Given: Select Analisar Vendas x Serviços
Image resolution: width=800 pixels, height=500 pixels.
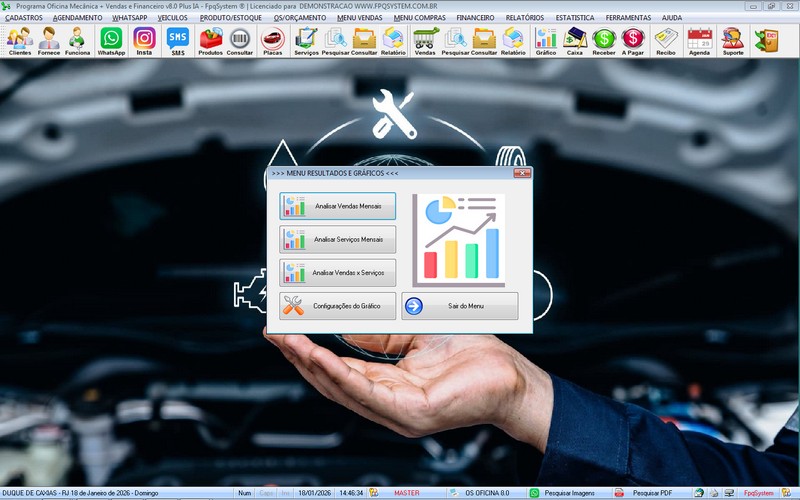Looking at the screenshot, I should [x=338, y=272].
